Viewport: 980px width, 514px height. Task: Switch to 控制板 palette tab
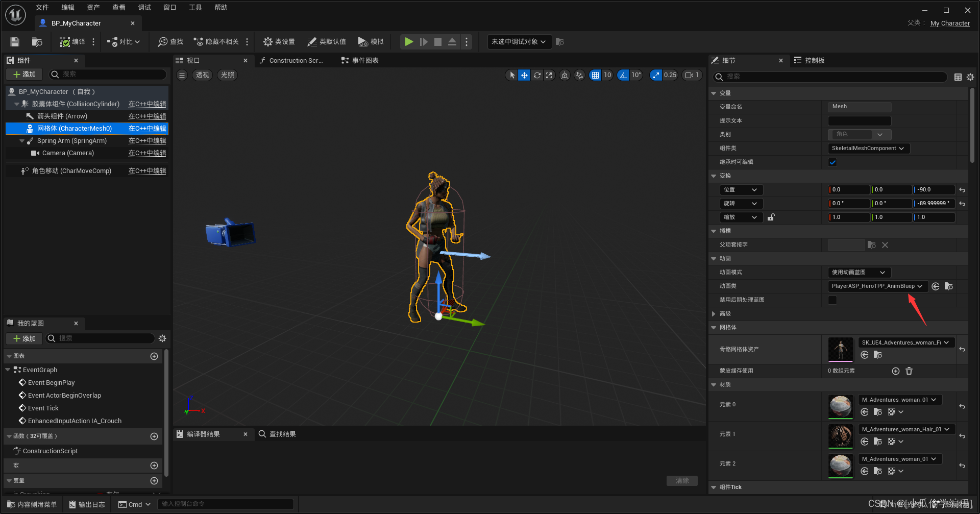click(810, 60)
